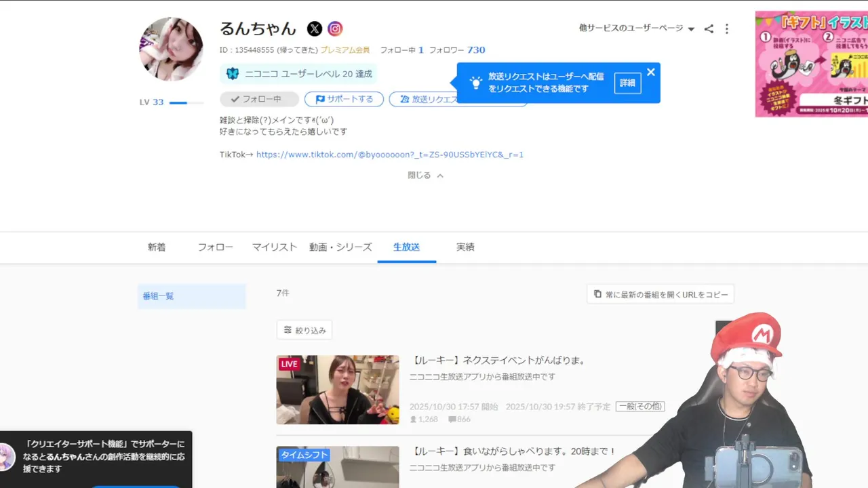This screenshot has height=488, width=868.
Task: Open the X (Twitter) profile icon
Action: [315, 28]
